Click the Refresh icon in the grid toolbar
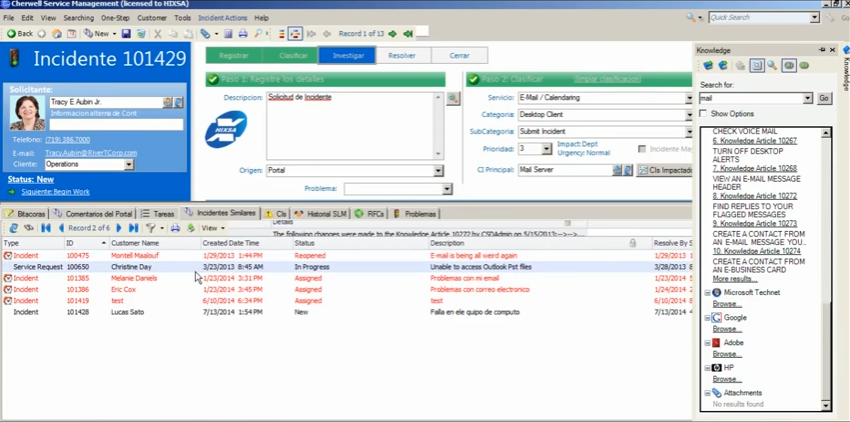850x422 pixels. [x=13, y=228]
